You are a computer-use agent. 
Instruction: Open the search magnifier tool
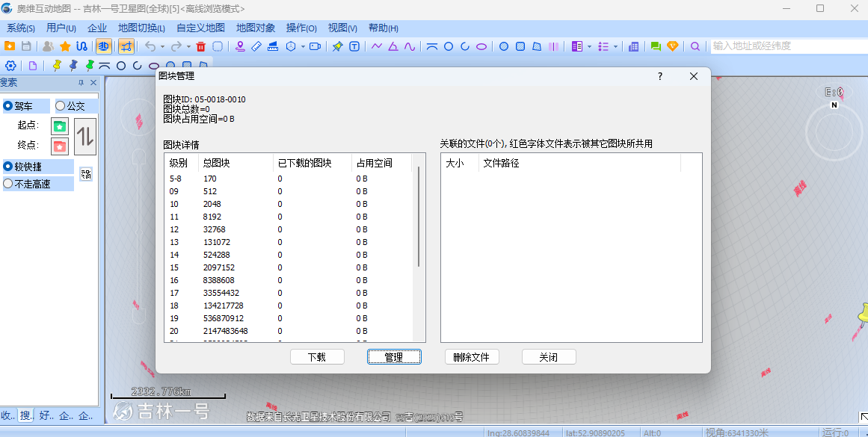point(695,46)
